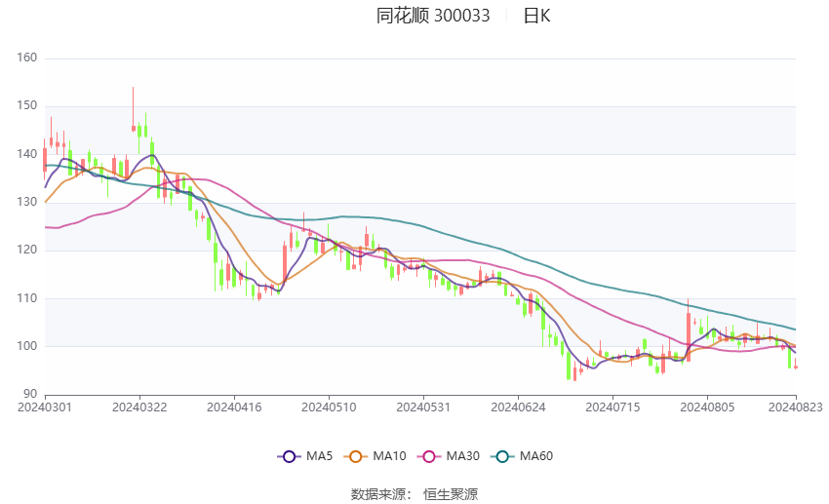829x504 pixels.
Task: Click the 150 y-axis value
Action: pos(27,105)
